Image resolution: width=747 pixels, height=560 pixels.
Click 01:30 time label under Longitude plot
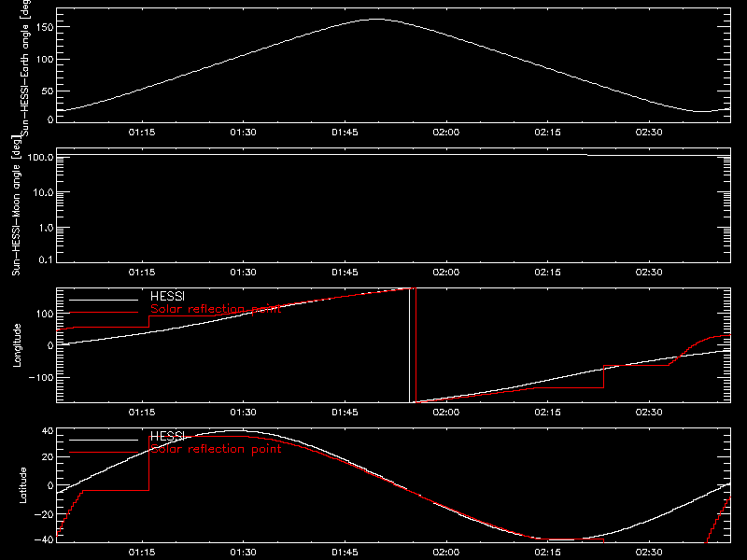point(244,413)
